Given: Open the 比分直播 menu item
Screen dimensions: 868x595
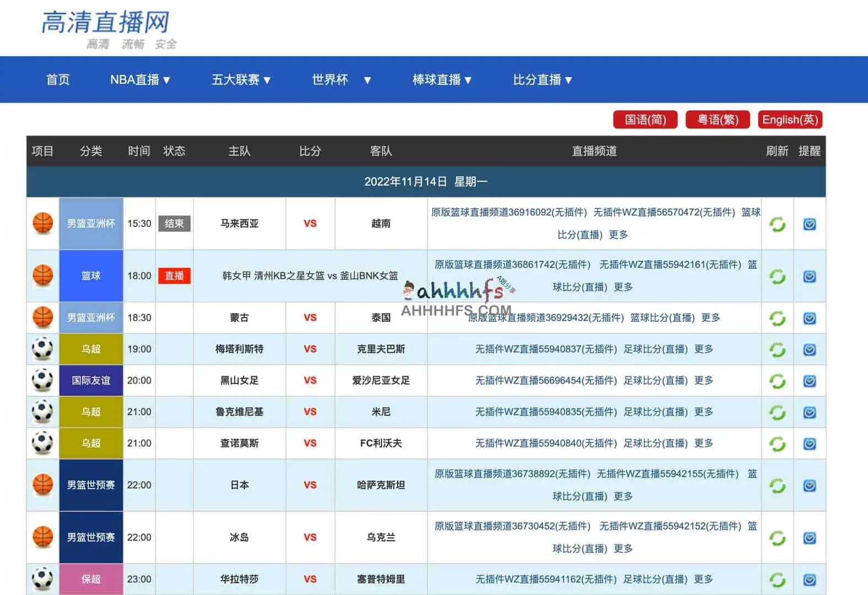Looking at the screenshot, I should pos(542,80).
